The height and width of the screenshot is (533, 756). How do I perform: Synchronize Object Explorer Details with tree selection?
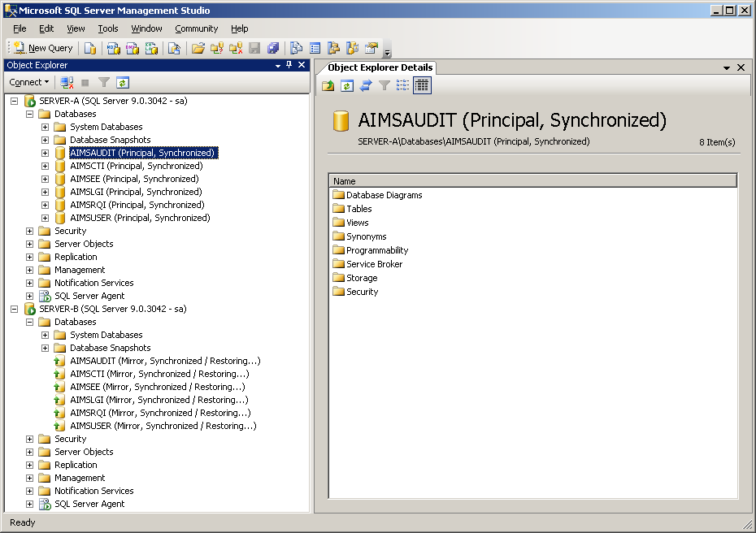pyautogui.click(x=366, y=85)
